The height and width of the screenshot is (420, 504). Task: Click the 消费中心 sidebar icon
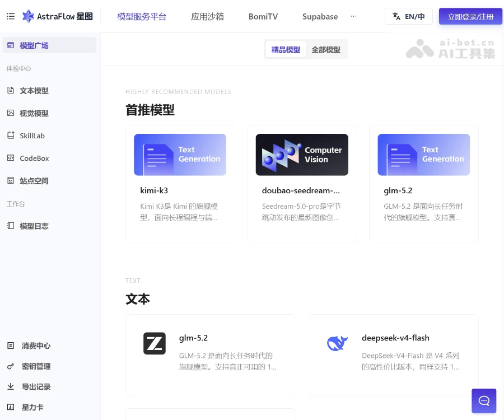click(11, 346)
